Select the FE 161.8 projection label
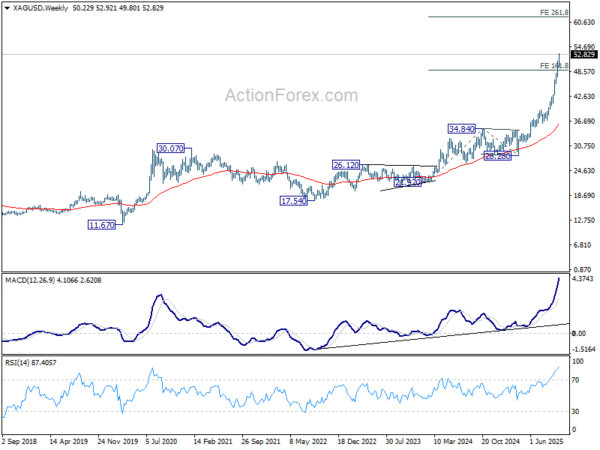The height and width of the screenshot is (450, 600). (x=553, y=65)
